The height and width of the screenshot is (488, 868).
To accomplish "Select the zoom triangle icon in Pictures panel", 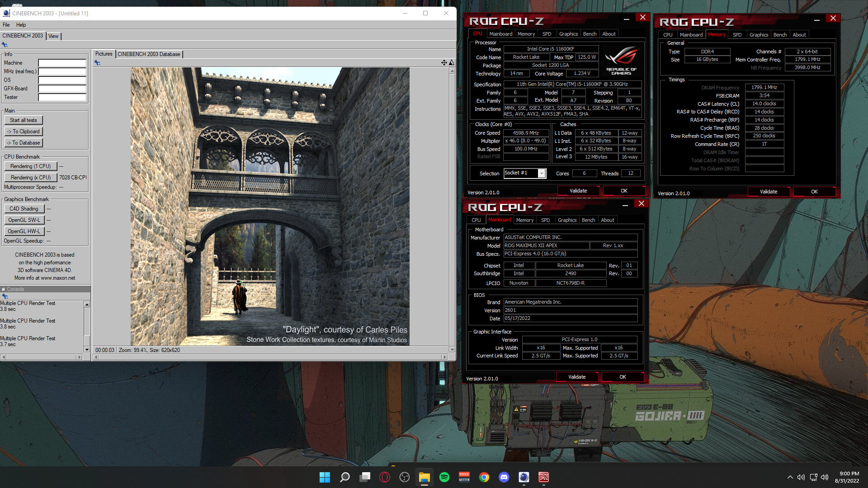I will (451, 62).
